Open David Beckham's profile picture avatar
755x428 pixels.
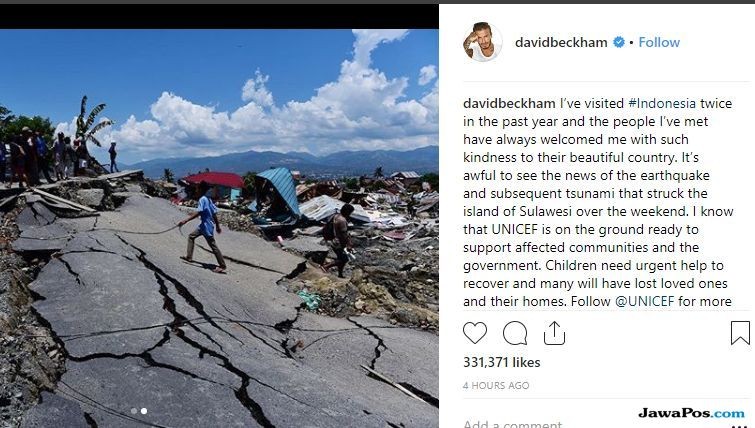[x=482, y=42]
